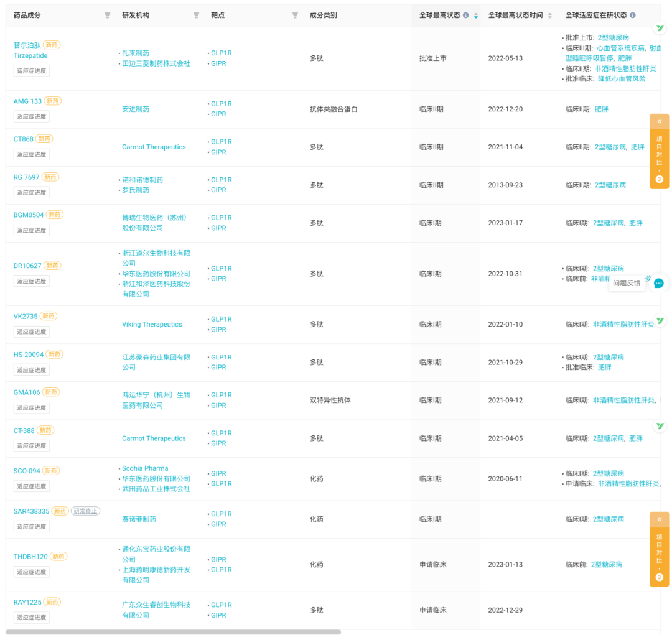Screen dimensions: 672x640
Task: Click 适应症进度 button under RAY1225
Action: (31, 618)
